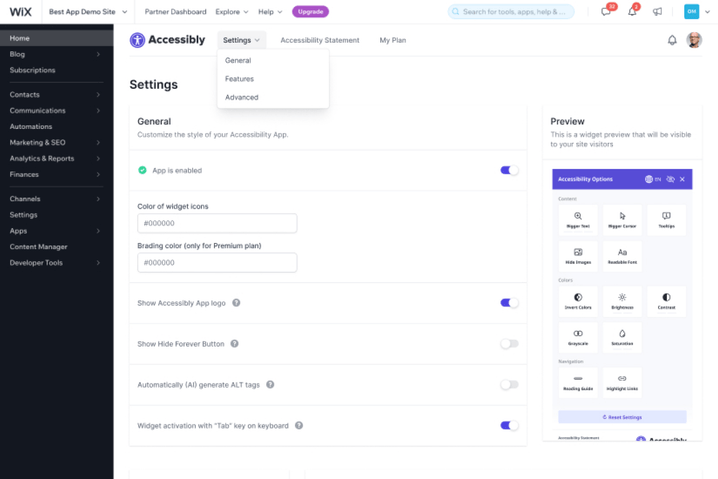Switch to the Accessibility Statement tab
718x479 pixels.
pos(319,41)
